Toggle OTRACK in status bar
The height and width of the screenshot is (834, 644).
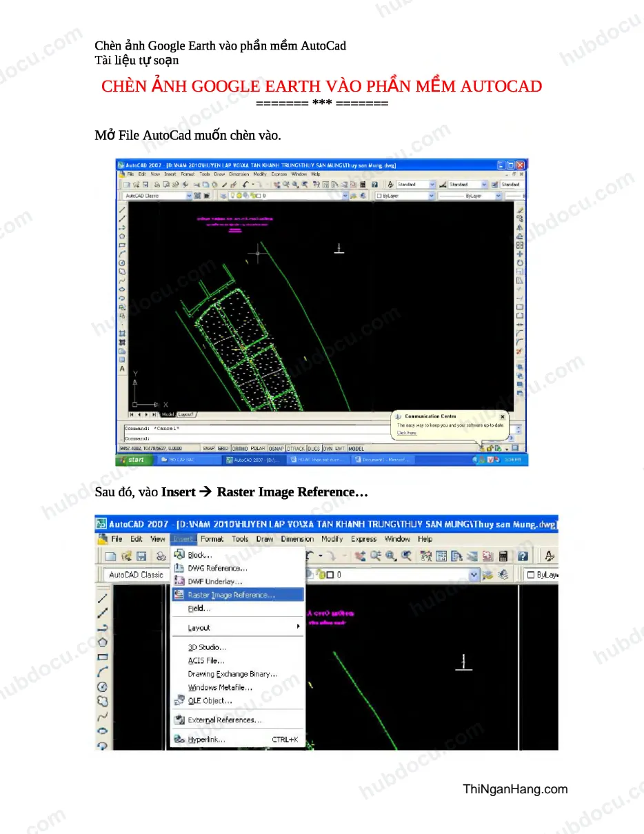click(x=296, y=449)
